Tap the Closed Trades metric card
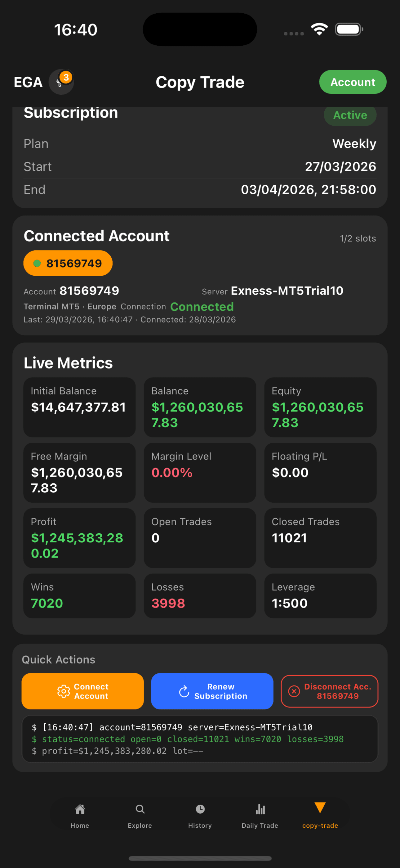The image size is (400, 868). tap(320, 538)
